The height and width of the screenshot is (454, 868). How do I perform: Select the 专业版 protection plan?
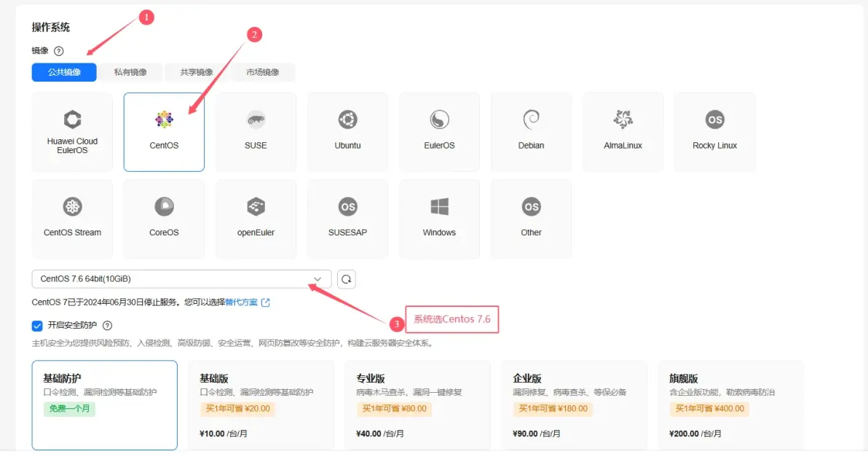point(417,405)
